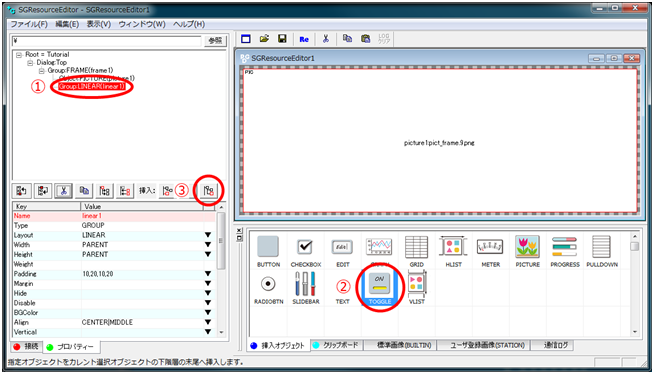Switch to the クリップボード tab

point(336,345)
